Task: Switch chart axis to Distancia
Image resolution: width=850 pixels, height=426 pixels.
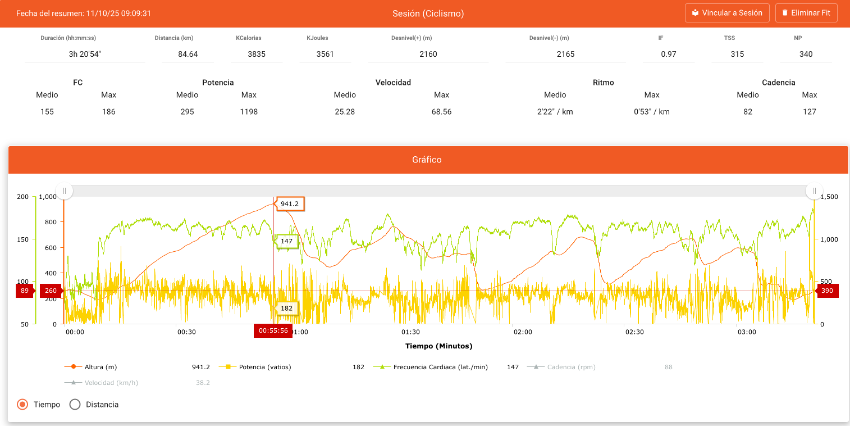Action: click(73, 404)
